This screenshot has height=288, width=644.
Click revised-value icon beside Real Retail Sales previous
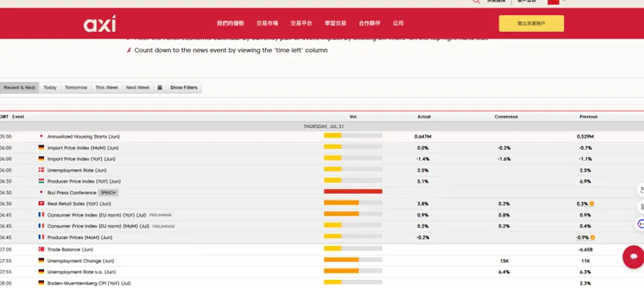[591, 203]
